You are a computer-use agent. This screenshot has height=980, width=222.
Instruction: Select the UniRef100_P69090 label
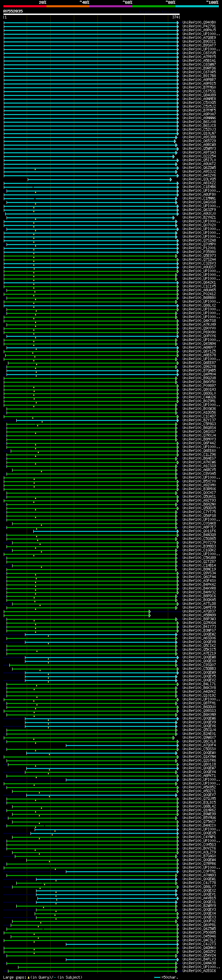(199, 332)
